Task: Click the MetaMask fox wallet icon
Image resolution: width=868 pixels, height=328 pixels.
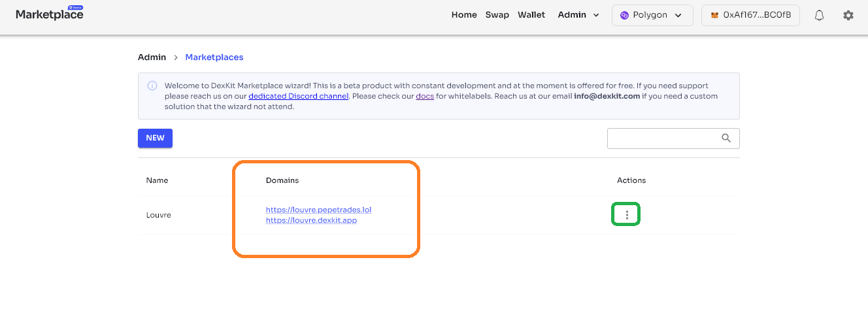Action: pyautogui.click(x=714, y=16)
